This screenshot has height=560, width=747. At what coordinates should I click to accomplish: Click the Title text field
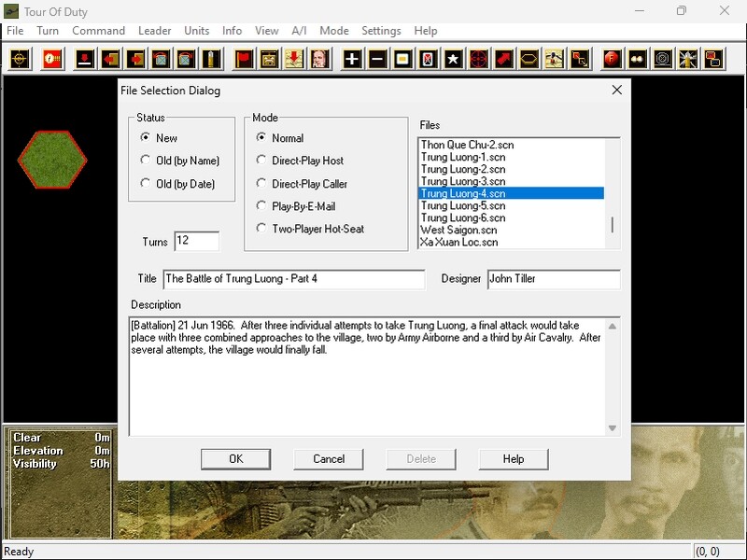[294, 279]
